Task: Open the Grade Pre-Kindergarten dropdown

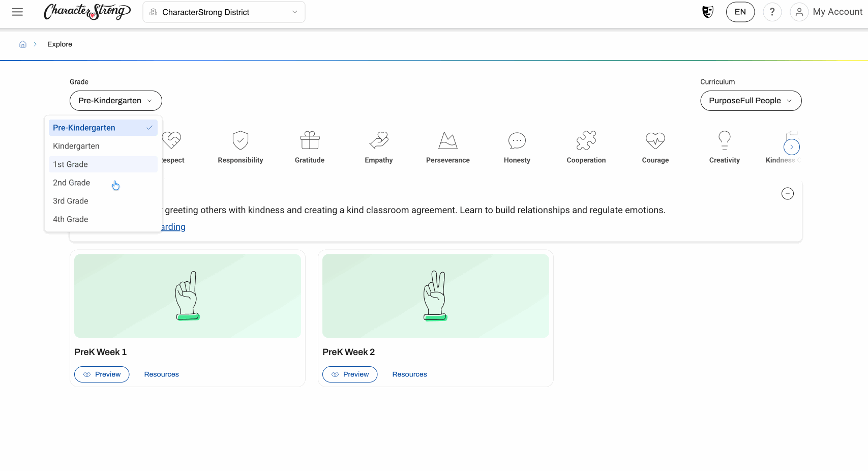Action: [x=116, y=101]
